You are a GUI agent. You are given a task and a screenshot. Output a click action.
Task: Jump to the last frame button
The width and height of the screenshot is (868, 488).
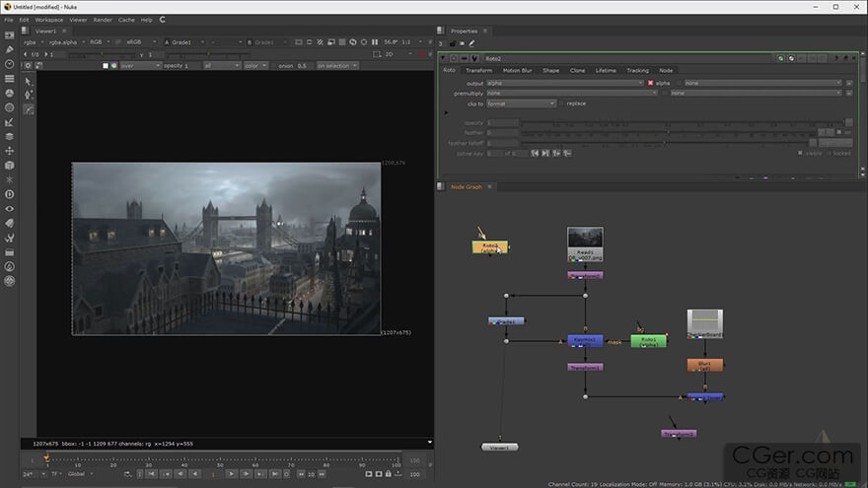click(275, 474)
